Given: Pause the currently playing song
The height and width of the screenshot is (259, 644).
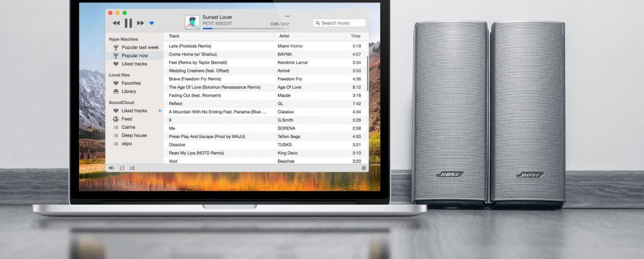Looking at the screenshot, I should [x=128, y=23].
